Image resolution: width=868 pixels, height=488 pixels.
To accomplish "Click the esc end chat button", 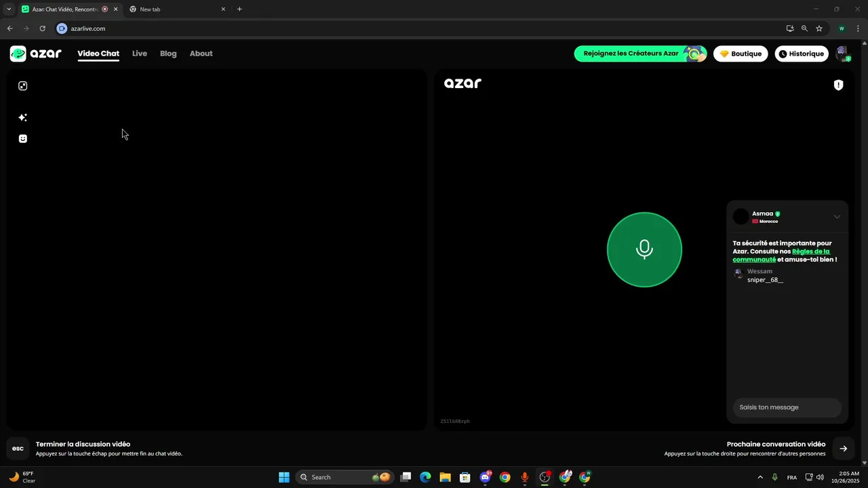I will pyautogui.click(x=18, y=449).
